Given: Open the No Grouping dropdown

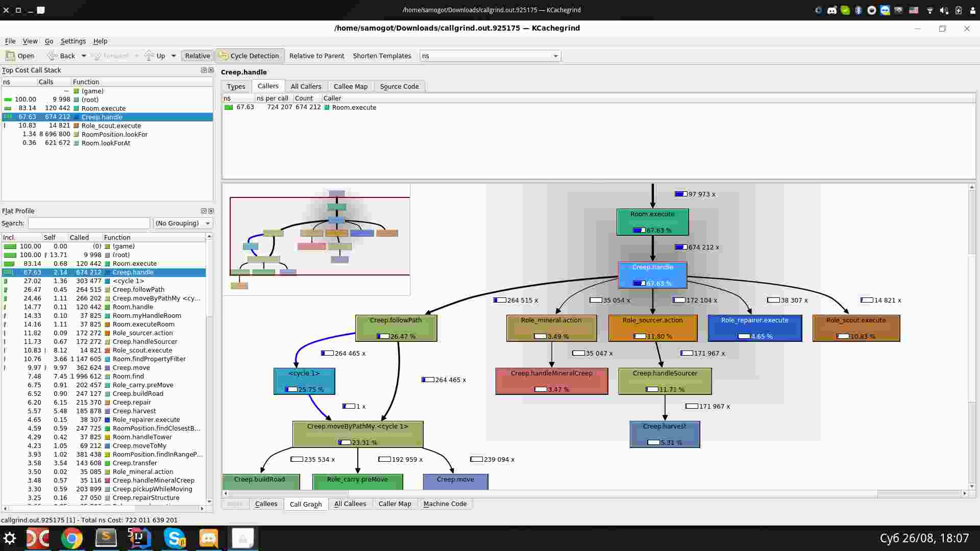Looking at the screenshot, I should (183, 223).
